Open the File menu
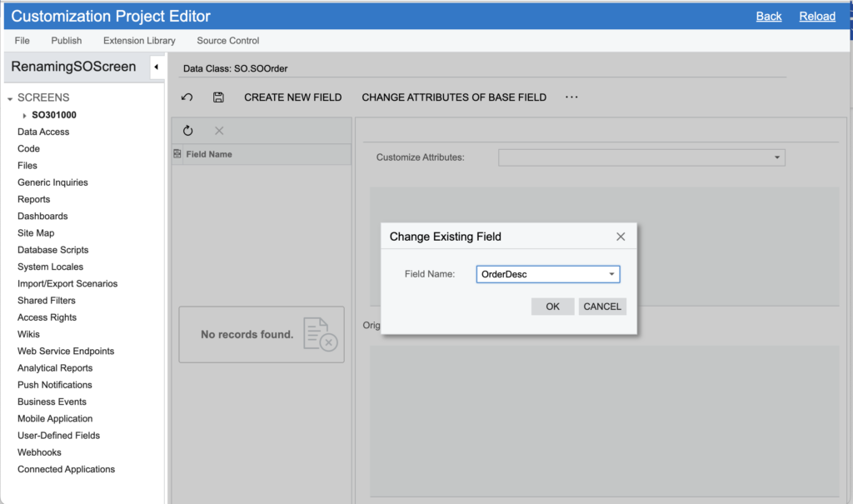This screenshot has width=853, height=504. click(x=22, y=41)
